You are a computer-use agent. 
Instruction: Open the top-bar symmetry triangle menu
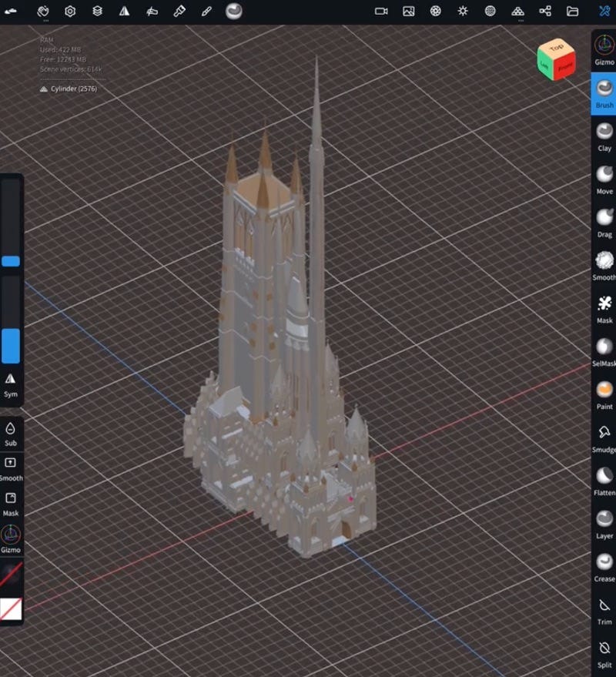pyautogui.click(x=124, y=12)
